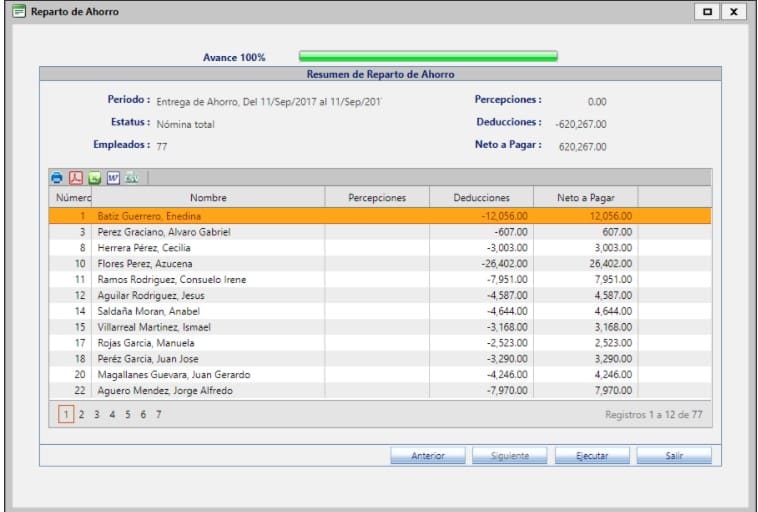Export the report to Word
758x512 pixels.
coord(113,178)
